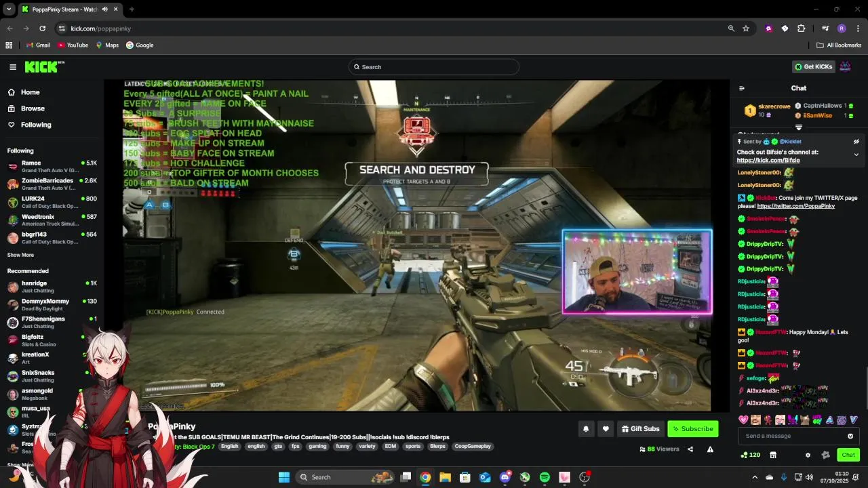
Task: Open All Bookmarks folder
Action: 839,45
